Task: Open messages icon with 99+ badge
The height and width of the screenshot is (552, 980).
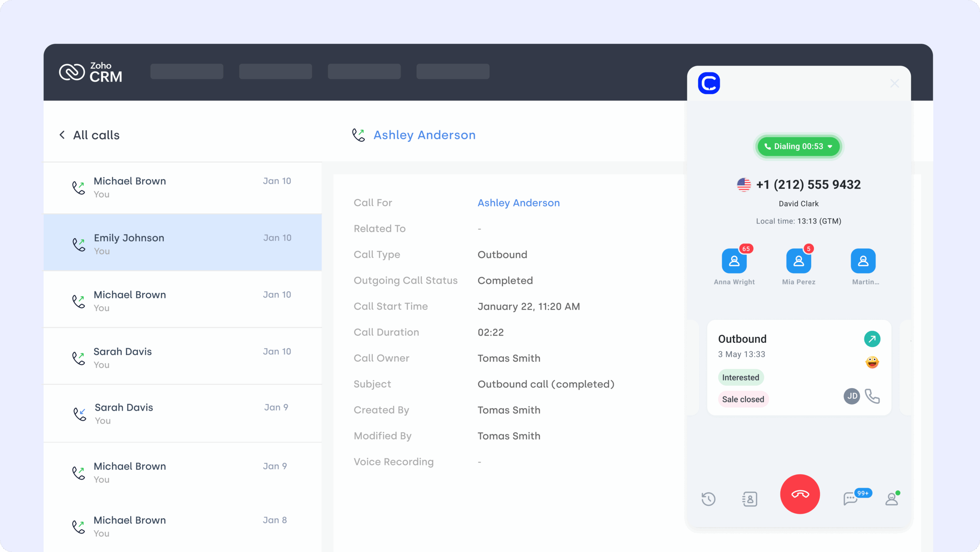Action: (851, 499)
